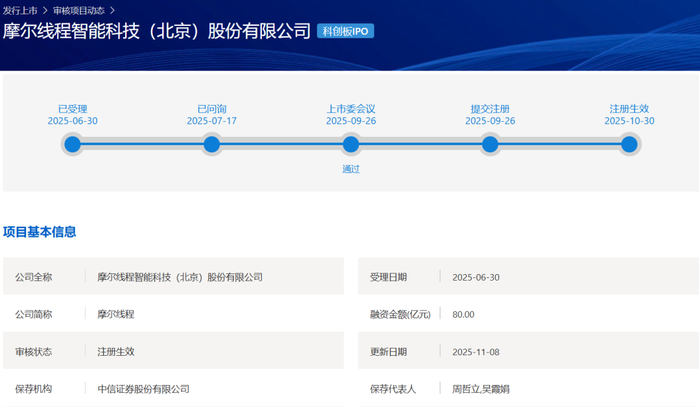700x407 pixels.
Task: Click the 项目基本信息 section heading
Action: pyautogui.click(x=40, y=232)
